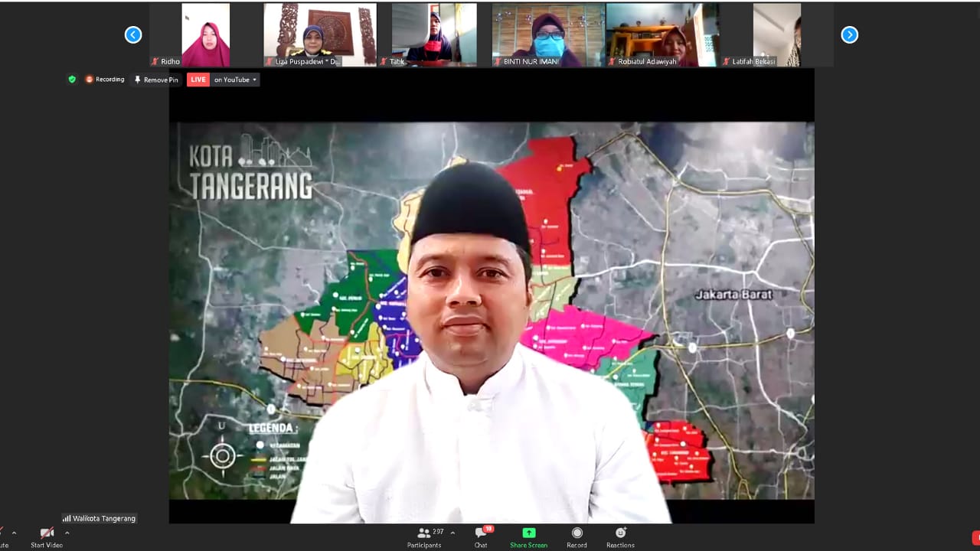Click Remove Pin to unpin video
980x551 pixels.
(156, 80)
